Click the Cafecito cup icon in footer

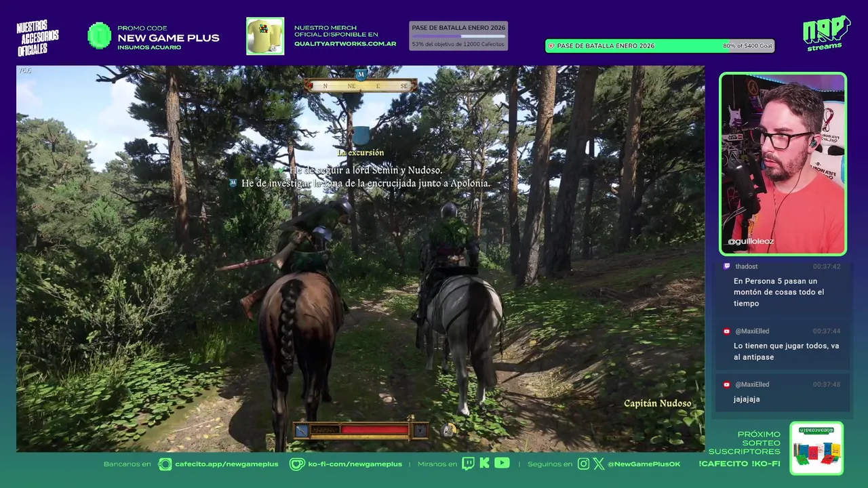[x=165, y=464]
